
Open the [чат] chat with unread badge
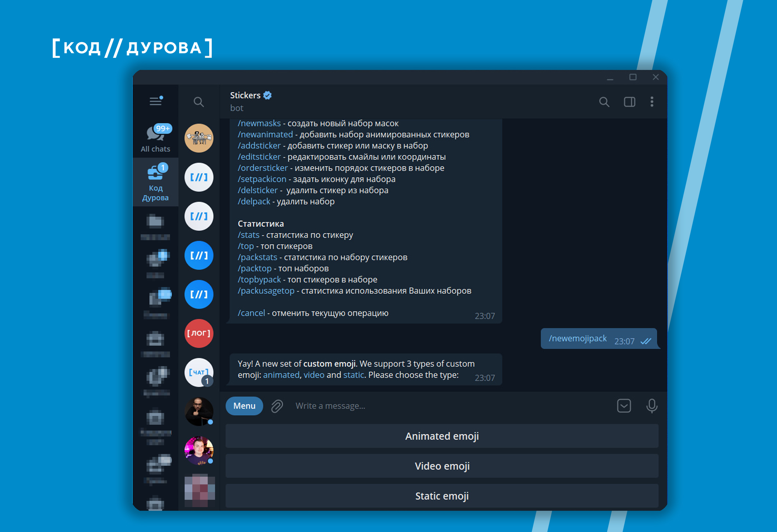click(x=199, y=372)
